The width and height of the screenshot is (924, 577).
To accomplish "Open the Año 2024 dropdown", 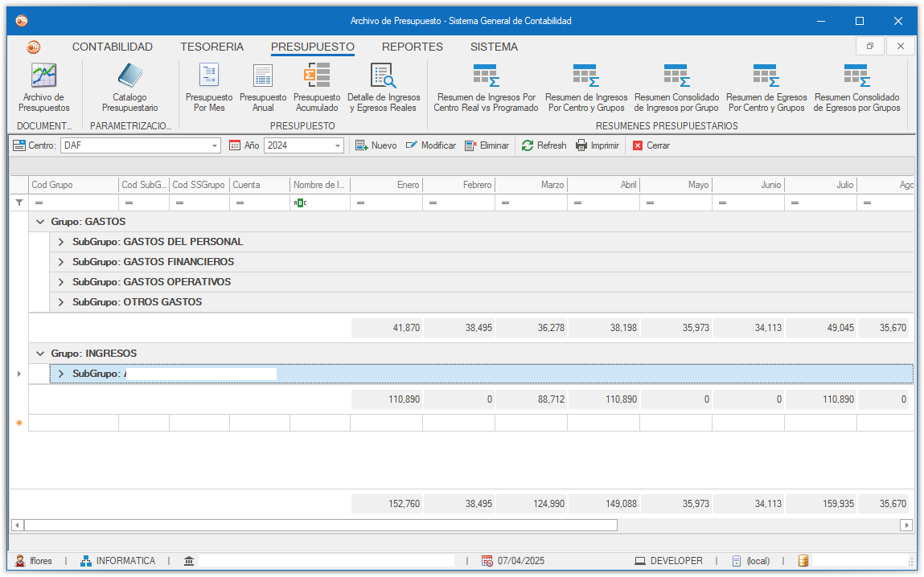I will [338, 145].
